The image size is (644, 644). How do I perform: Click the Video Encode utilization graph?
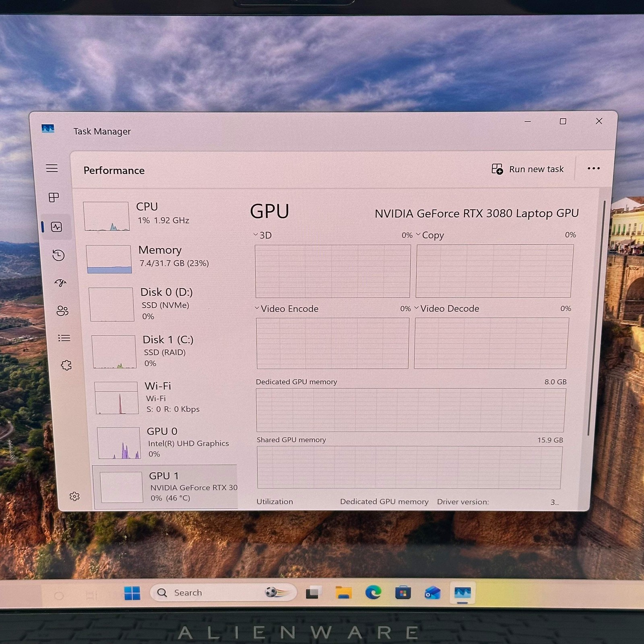(332, 343)
